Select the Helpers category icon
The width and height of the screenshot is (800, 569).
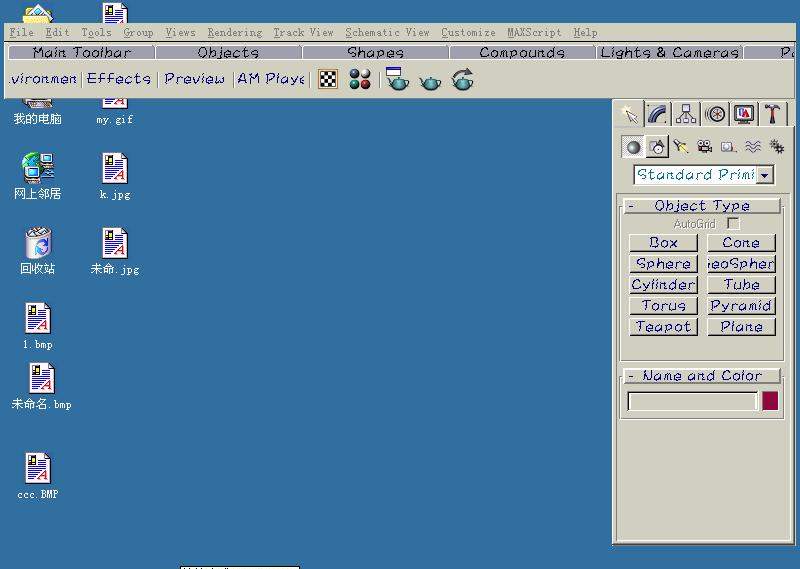click(729, 147)
